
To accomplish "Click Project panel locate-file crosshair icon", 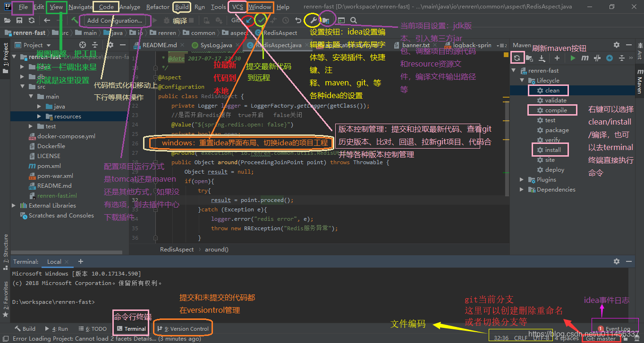I will tap(83, 45).
